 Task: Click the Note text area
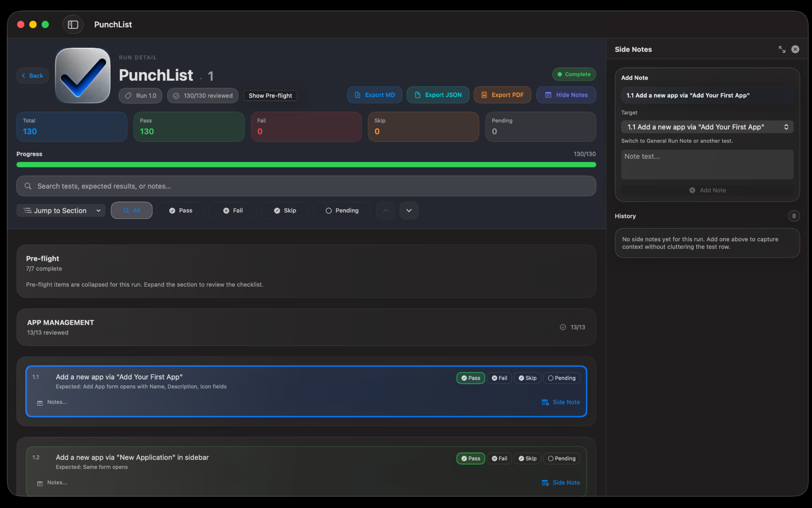coord(707,164)
